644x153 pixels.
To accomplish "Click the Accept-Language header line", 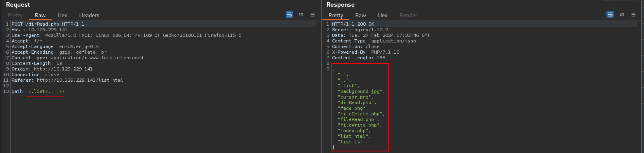I will point(55,46).
